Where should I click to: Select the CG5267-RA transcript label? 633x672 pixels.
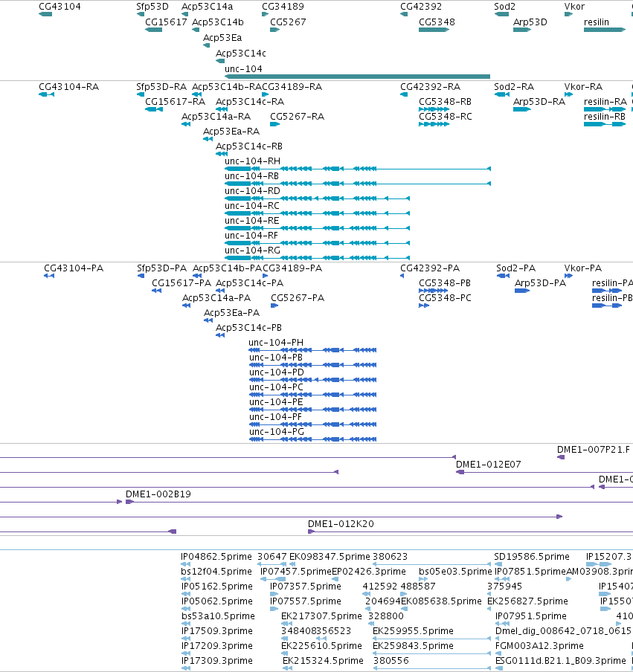click(298, 117)
